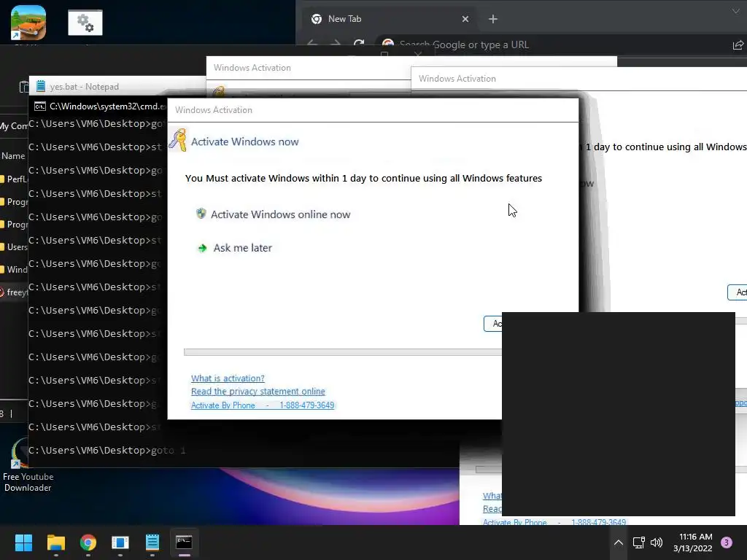The image size is (747, 560).
Task: Open Free Youtube Downloader desktop shortcut
Action: (x=27, y=464)
